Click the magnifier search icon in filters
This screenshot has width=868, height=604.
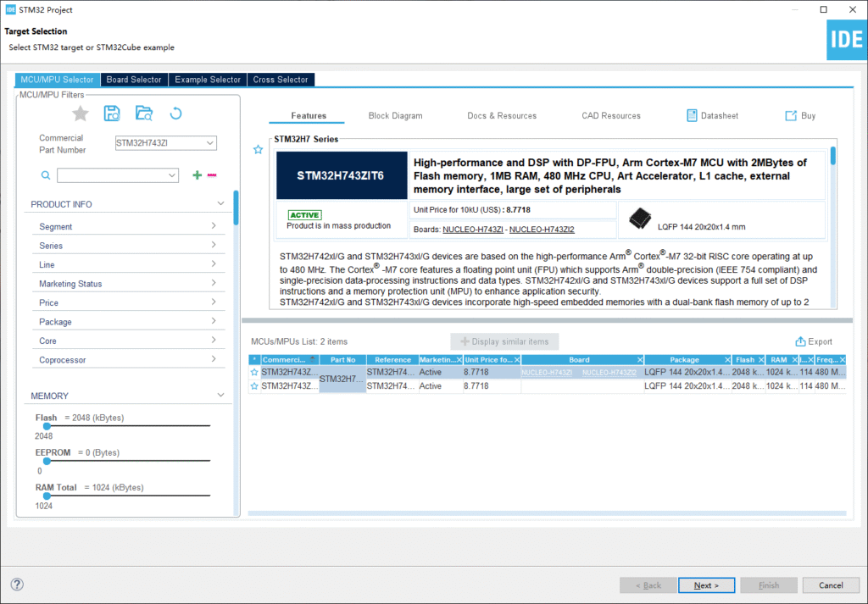click(x=46, y=175)
